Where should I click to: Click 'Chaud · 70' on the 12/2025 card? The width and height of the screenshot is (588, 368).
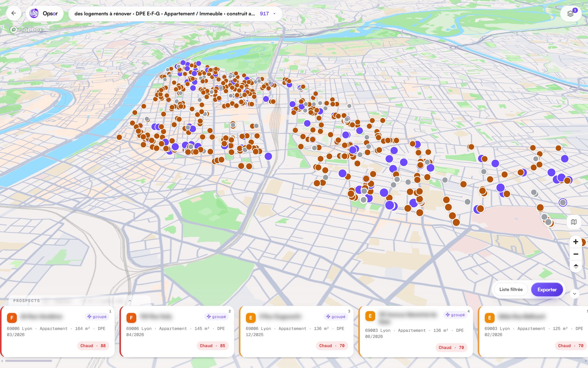[332, 346]
